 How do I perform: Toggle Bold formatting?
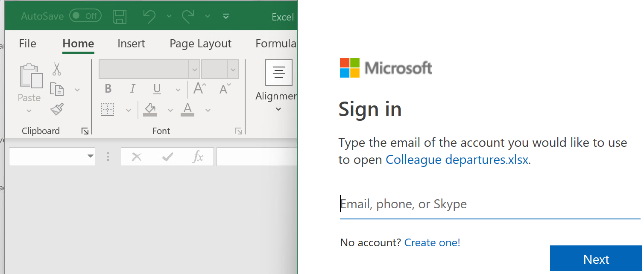point(108,89)
